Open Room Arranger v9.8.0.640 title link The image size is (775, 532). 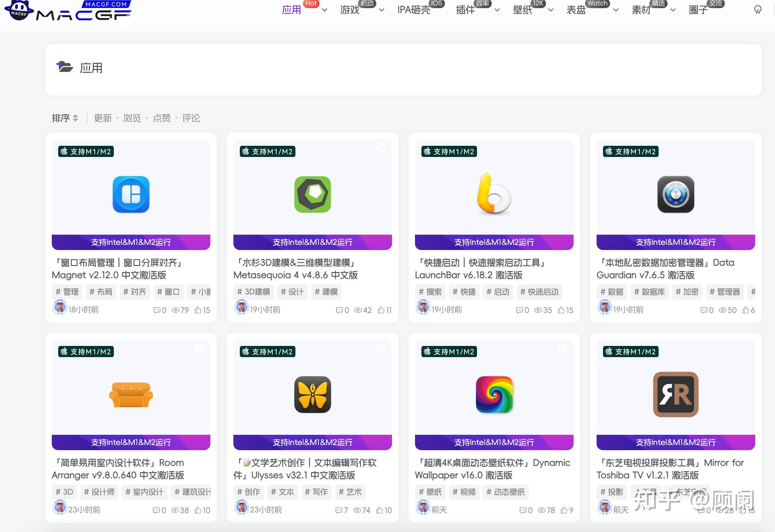point(118,469)
